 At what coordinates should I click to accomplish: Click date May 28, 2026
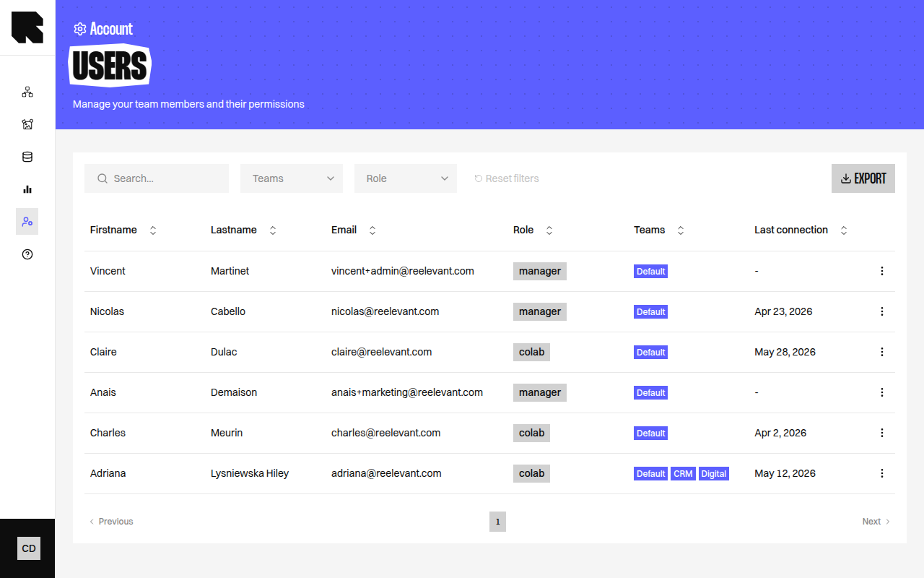785,352
